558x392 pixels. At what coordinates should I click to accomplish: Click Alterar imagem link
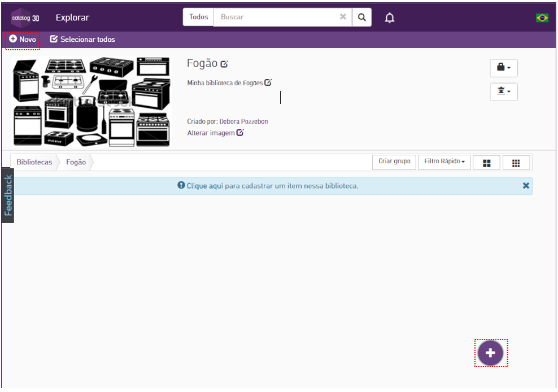point(215,133)
